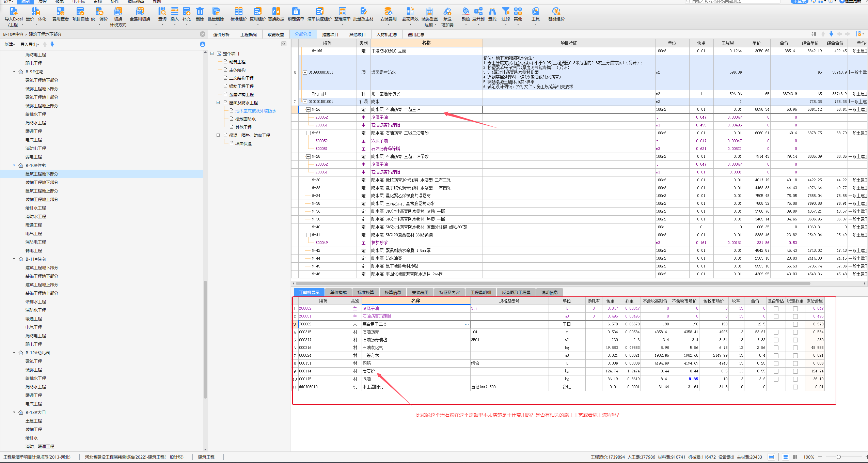Toggle 是否暂估 checkbox for 石油沥青油毡 row

(776, 340)
